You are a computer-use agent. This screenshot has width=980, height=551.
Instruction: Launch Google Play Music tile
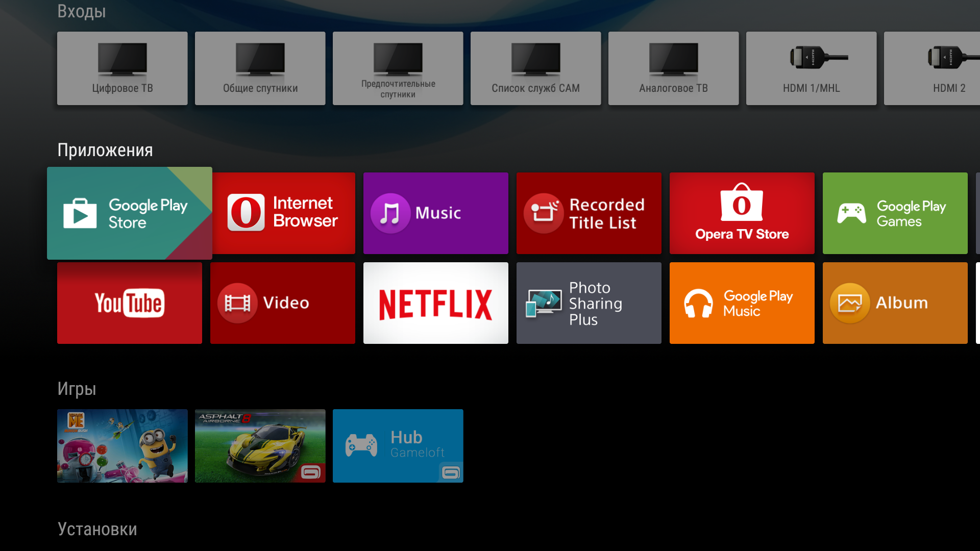[742, 303]
